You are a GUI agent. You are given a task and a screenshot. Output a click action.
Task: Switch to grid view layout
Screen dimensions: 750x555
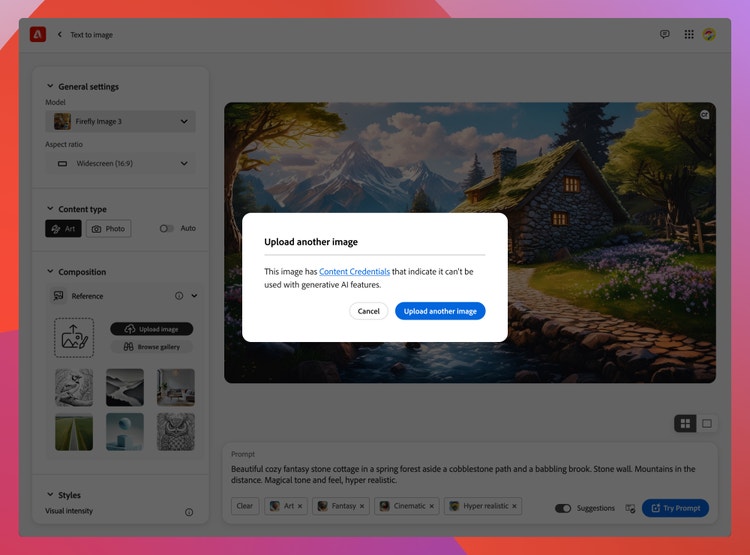[685, 423]
